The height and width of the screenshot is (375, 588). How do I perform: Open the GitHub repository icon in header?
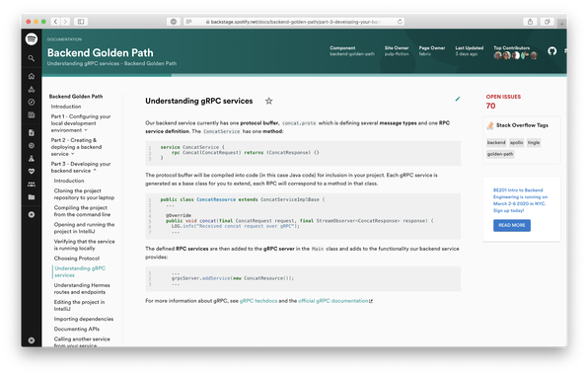coord(552,51)
